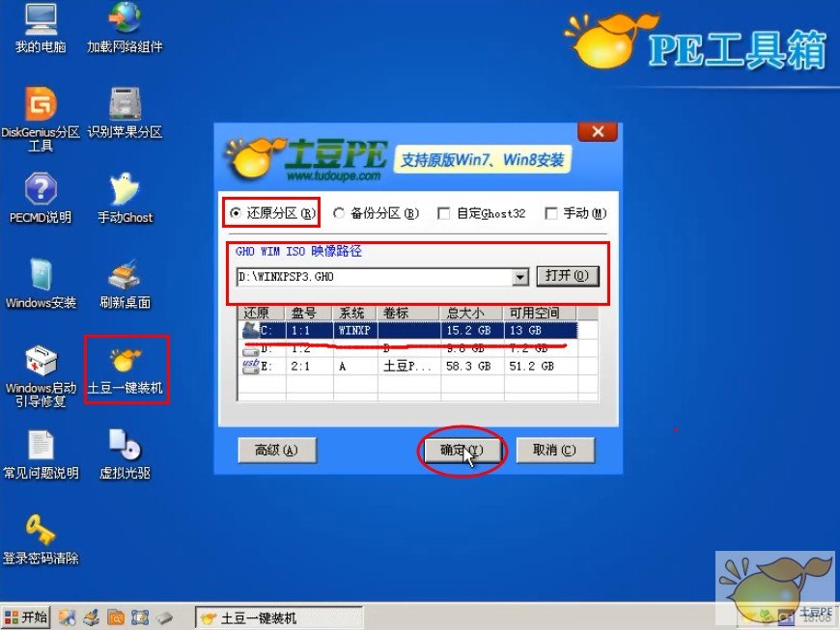
Task: Click the 打开 browse button
Action: pos(570,275)
